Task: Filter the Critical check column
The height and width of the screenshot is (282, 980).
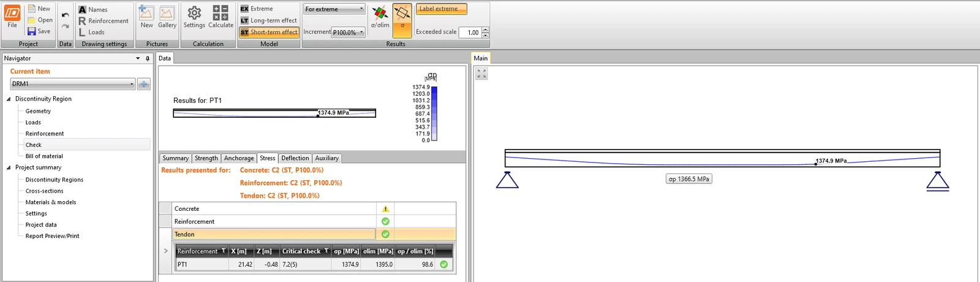Action: [x=326, y=251]
